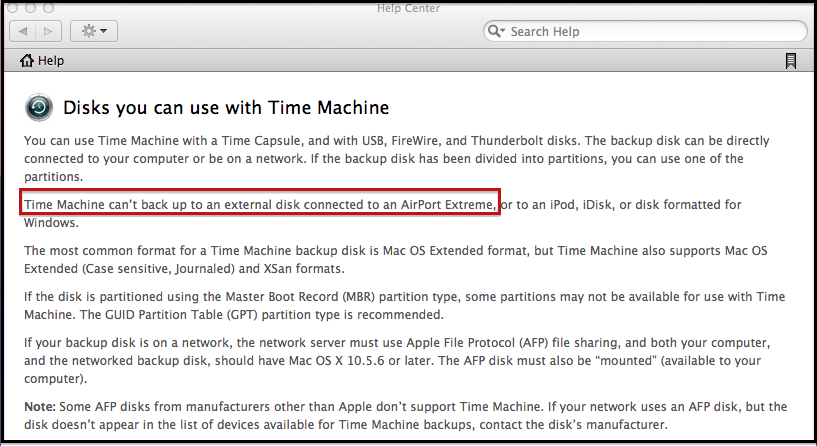
Task: Click the Mac OS Extended format paragraph
Action: (x=395, y=259)
